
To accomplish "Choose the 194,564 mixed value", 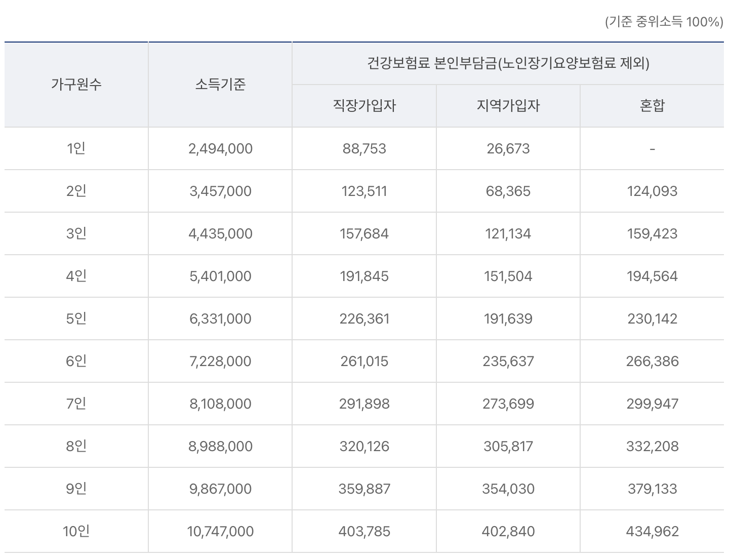I will pyautogui.click(x=652, y=276).
